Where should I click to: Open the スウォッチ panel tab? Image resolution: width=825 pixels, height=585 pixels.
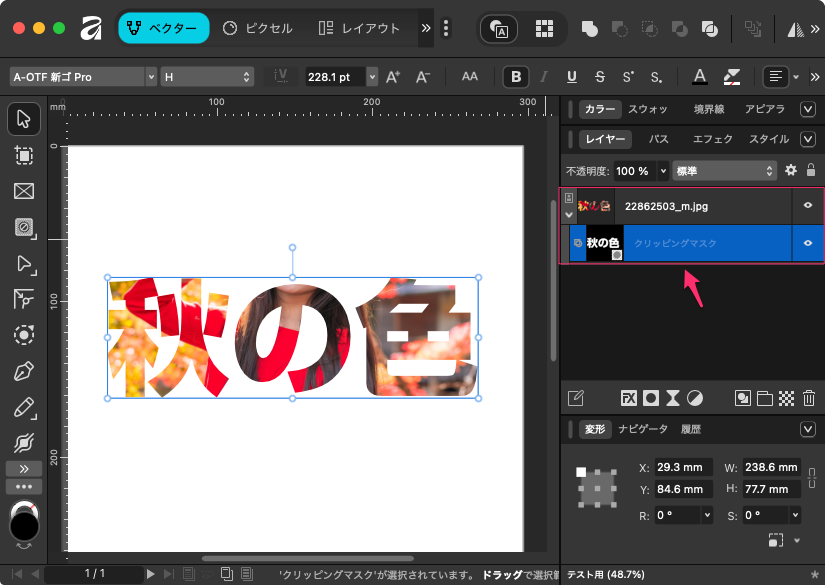pos(648,109)
